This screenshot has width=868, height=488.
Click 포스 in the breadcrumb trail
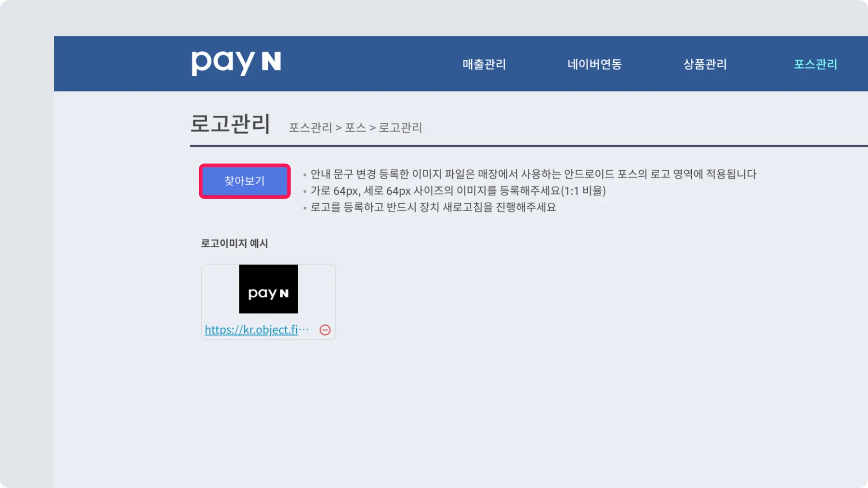point(355,128)
